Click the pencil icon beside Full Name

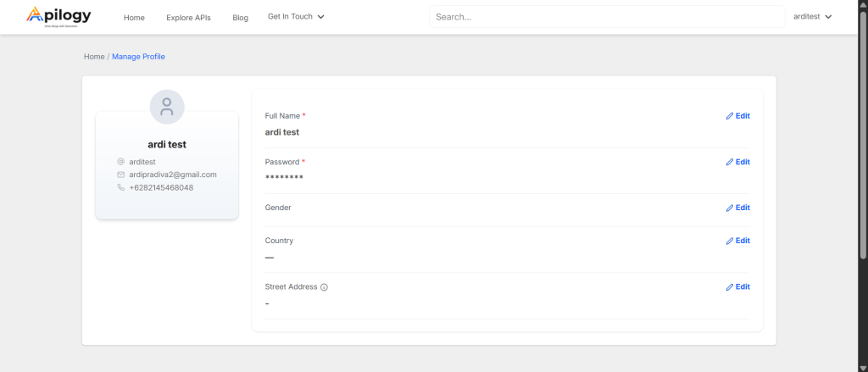(x=730, y=116)
